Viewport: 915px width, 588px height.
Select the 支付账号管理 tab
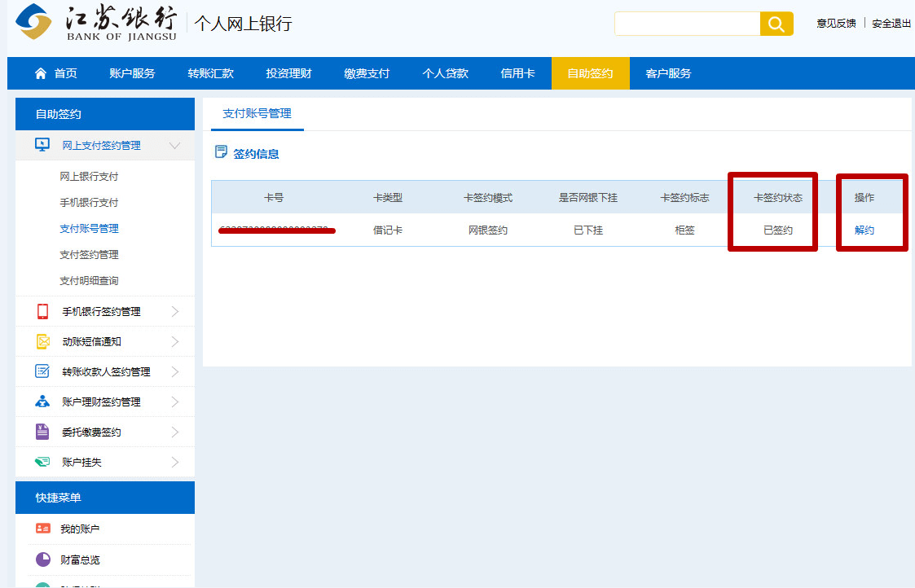click(257, 114)
